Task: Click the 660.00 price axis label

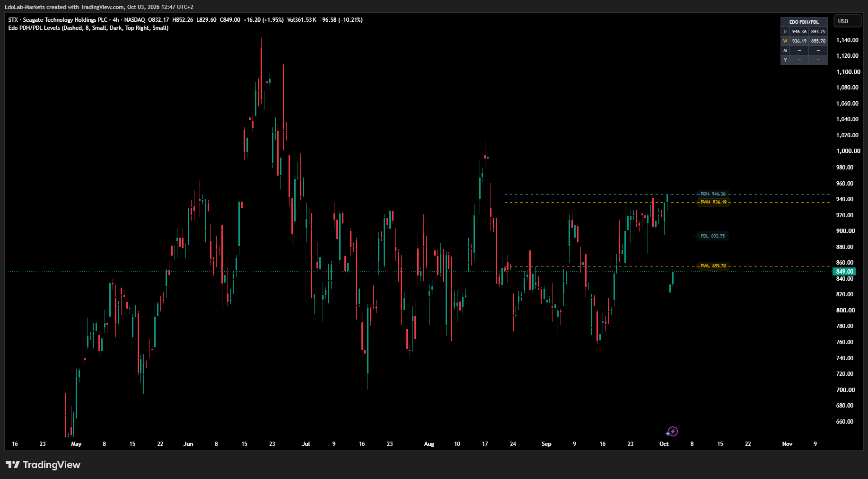Action: [x=845, y=422]
